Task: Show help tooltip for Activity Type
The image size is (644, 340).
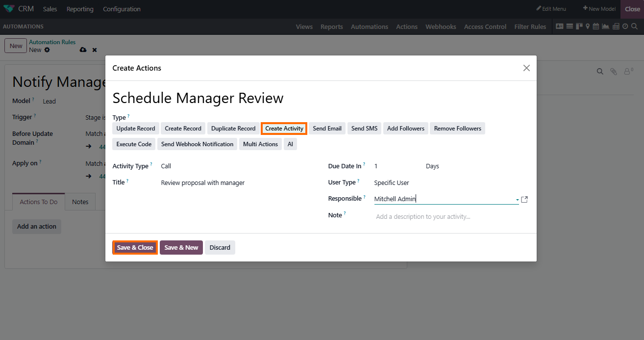Action: click(x=151, y=164)
